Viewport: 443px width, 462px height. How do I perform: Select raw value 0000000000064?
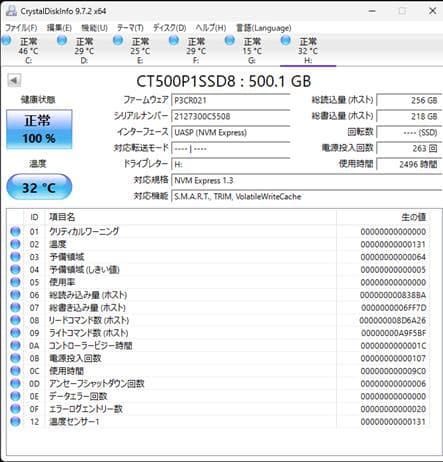coord(393,257)
